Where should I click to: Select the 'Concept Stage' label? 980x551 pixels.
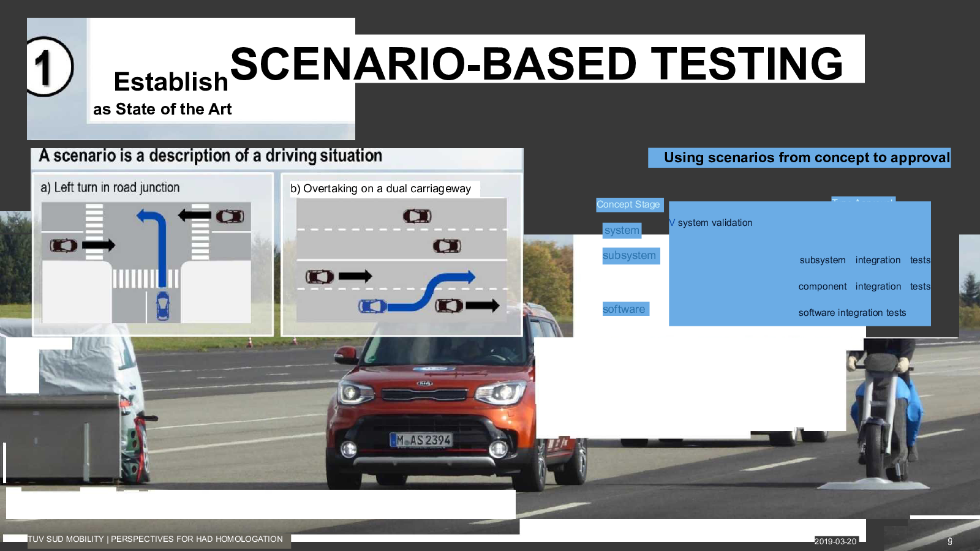pos(628,204)
